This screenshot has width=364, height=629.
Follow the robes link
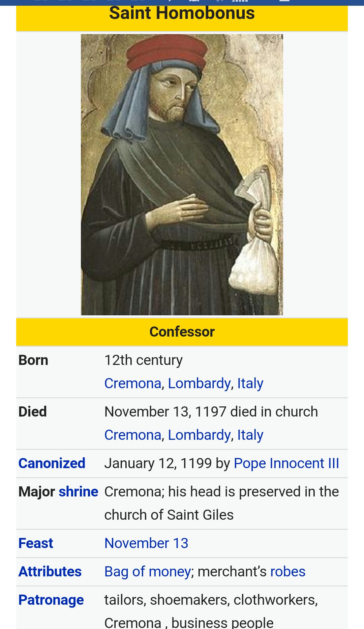[287, 572]
